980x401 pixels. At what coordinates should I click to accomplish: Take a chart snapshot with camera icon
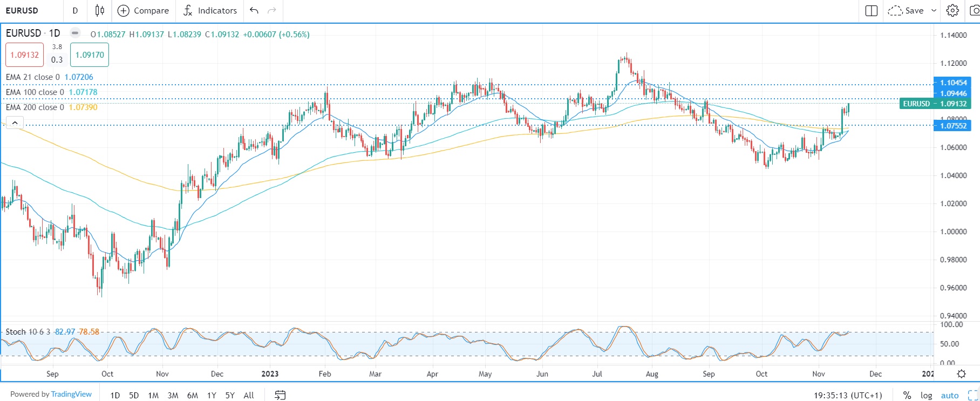[x=975, y=10]
